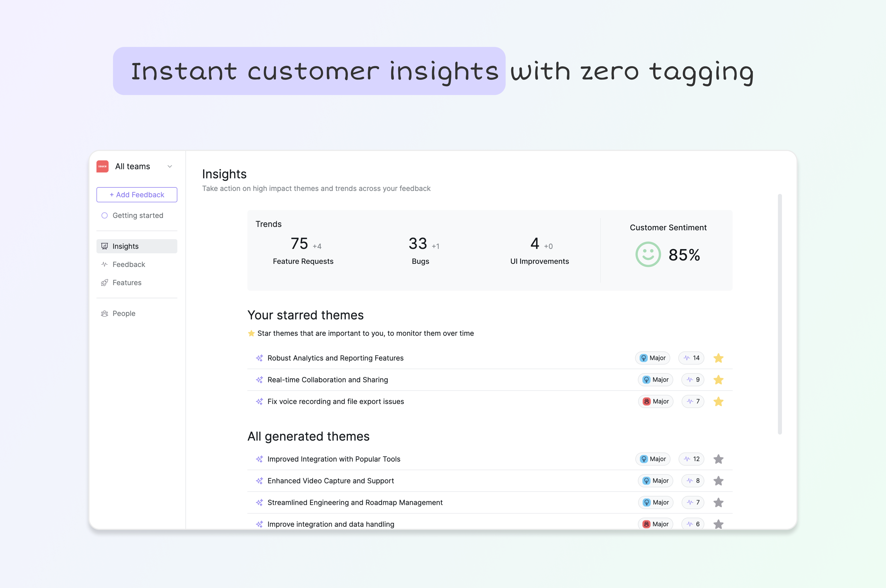Click the lightbulb Major badge on Improved Integration
The height and width of the screenshot is (588, 886).
pos(653,459)
